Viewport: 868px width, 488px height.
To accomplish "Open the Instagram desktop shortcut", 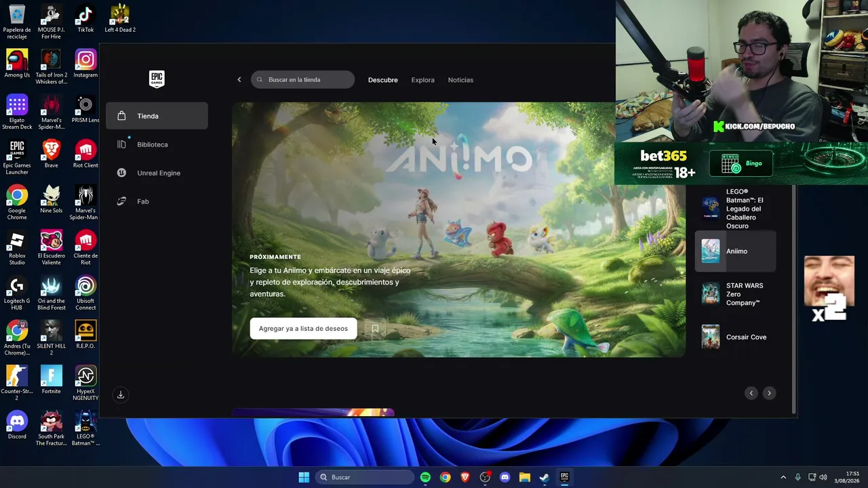I will (85, 64).
